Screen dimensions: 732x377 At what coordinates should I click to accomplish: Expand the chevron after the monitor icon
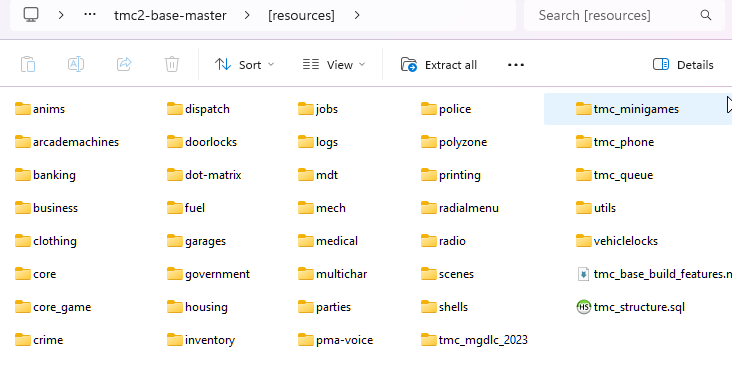point(61,15)
